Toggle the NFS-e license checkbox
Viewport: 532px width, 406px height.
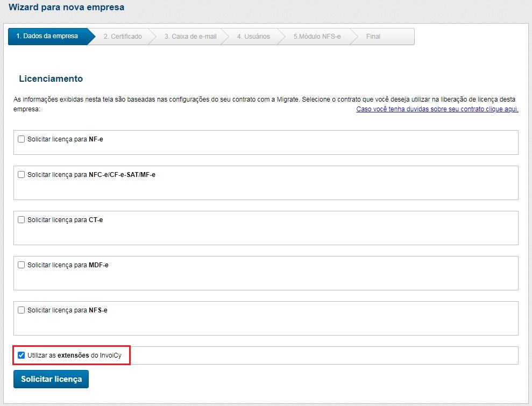click(22, 310)
